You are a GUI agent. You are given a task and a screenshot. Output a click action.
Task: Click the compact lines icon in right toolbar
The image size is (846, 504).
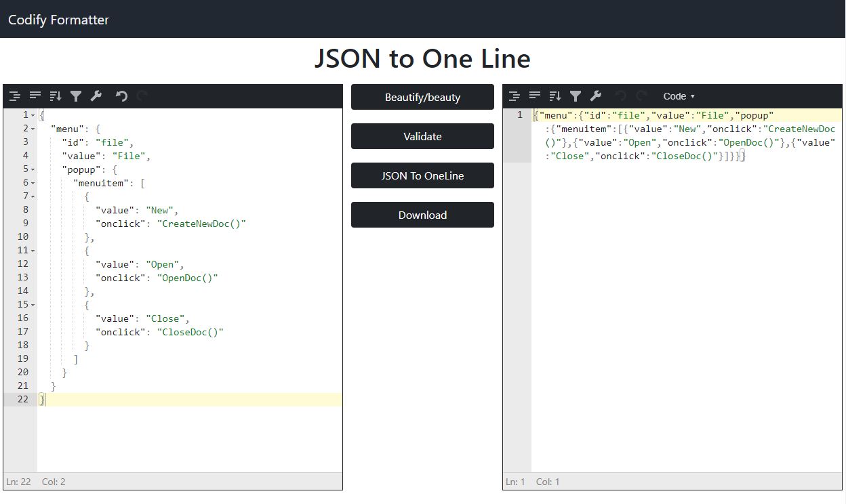(x=535, y=96)
